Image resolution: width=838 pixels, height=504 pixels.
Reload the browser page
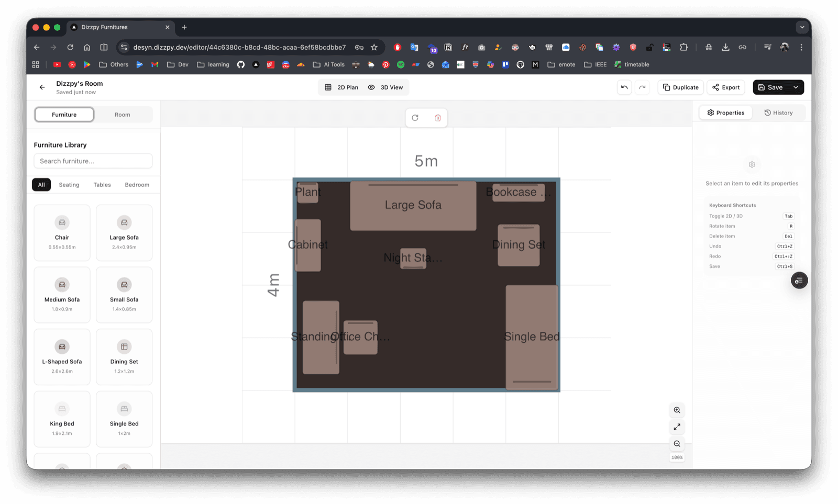pyautogui.click(x=70, y=47)
